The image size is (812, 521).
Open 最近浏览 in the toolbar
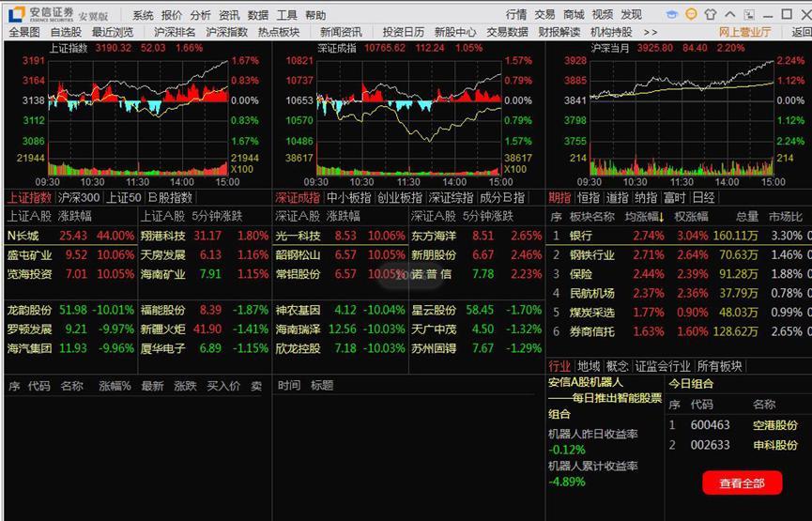tap(113, 32)
